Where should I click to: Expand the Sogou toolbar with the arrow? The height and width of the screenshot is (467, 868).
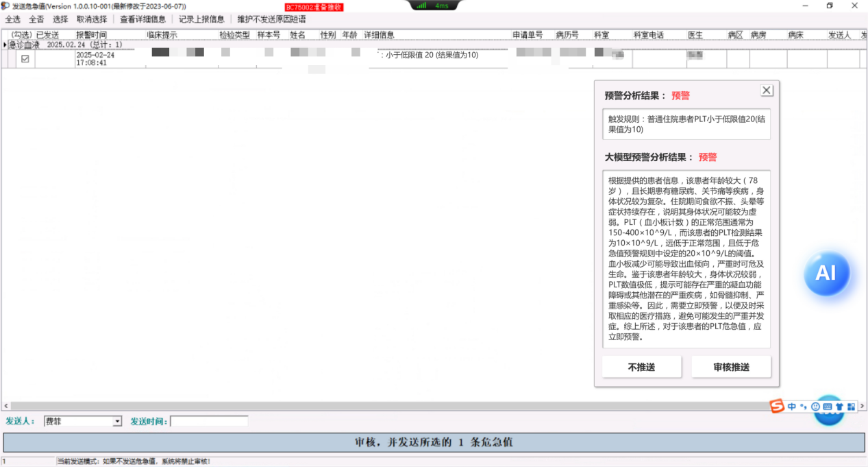(863, 407)
